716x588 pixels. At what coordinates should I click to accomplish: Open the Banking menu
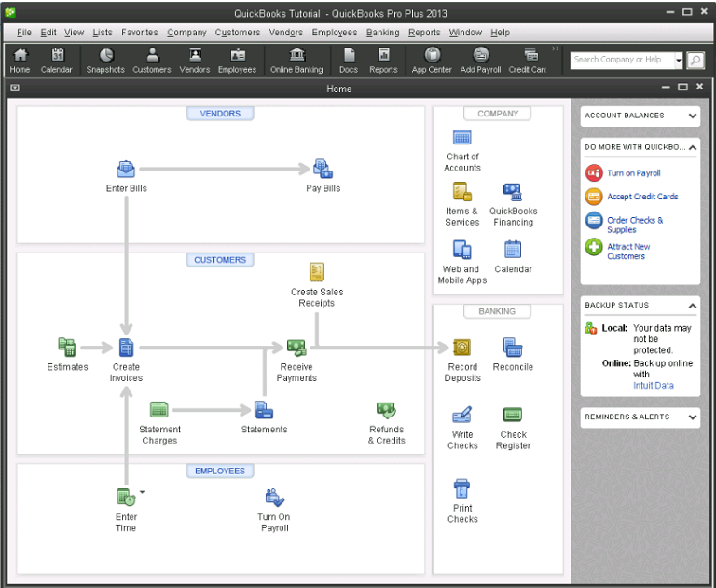(x=382, y=33)
